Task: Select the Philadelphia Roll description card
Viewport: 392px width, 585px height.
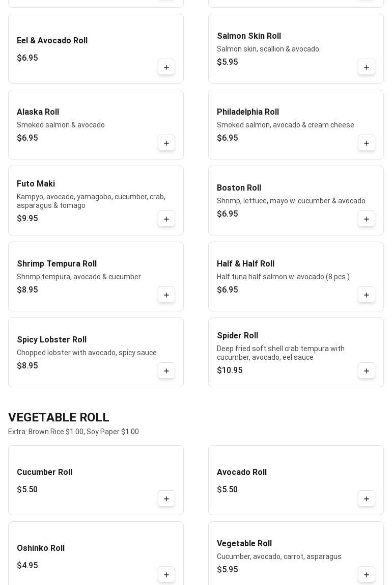Action: (x=285, y=125)
